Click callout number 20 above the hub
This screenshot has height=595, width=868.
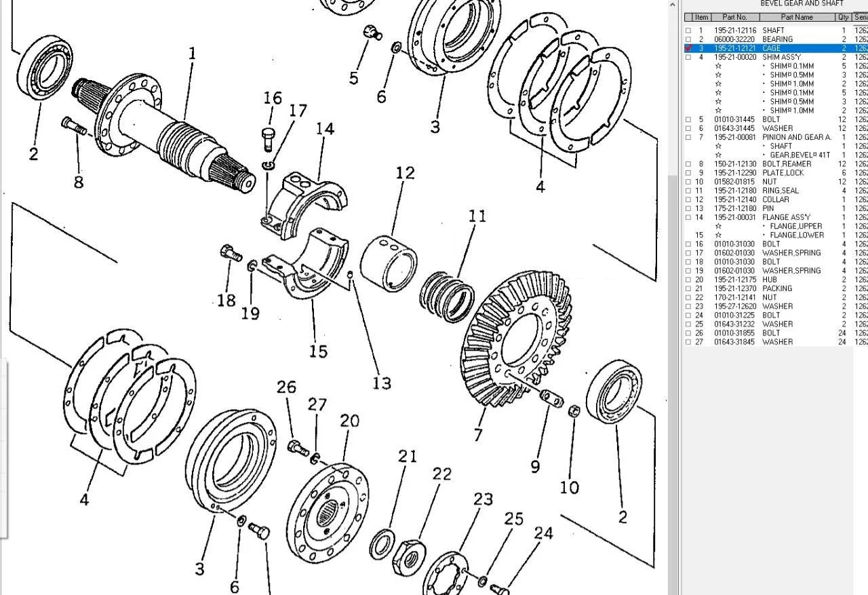point(349,421)
